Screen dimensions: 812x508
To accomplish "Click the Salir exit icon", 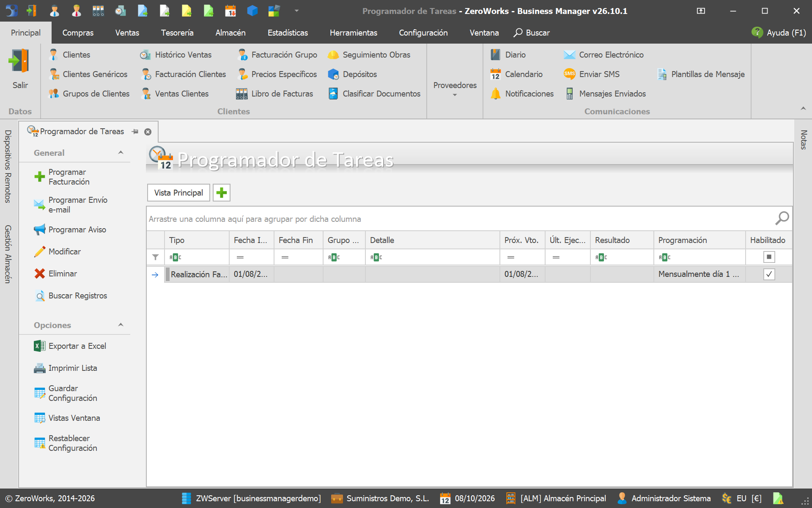I will point(20,61).
